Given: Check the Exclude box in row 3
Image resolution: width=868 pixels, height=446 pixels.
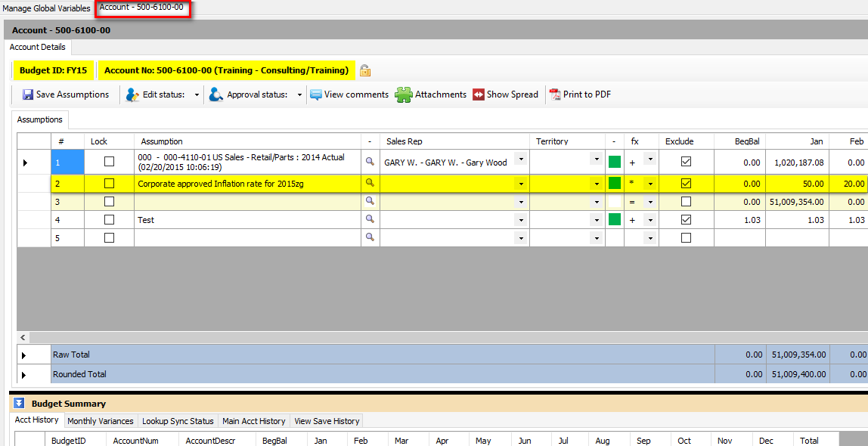Looking at the screenshot, I should point(686,201).
